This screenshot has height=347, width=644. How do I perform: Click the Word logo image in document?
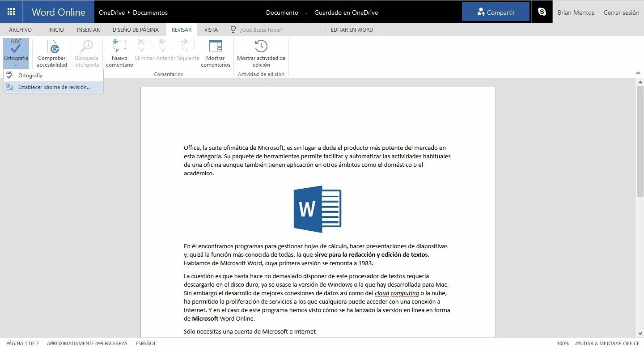[x=318, y=209]
